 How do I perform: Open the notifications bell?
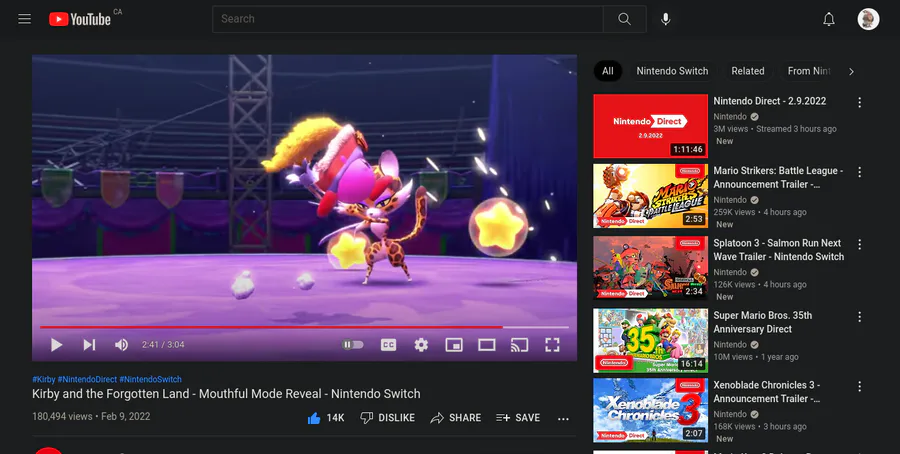829,19
